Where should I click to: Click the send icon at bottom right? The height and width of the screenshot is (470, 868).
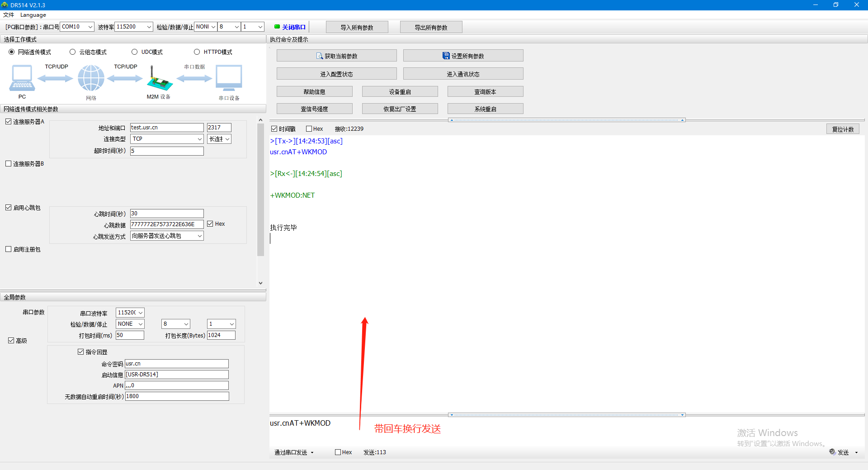(833, 452)
